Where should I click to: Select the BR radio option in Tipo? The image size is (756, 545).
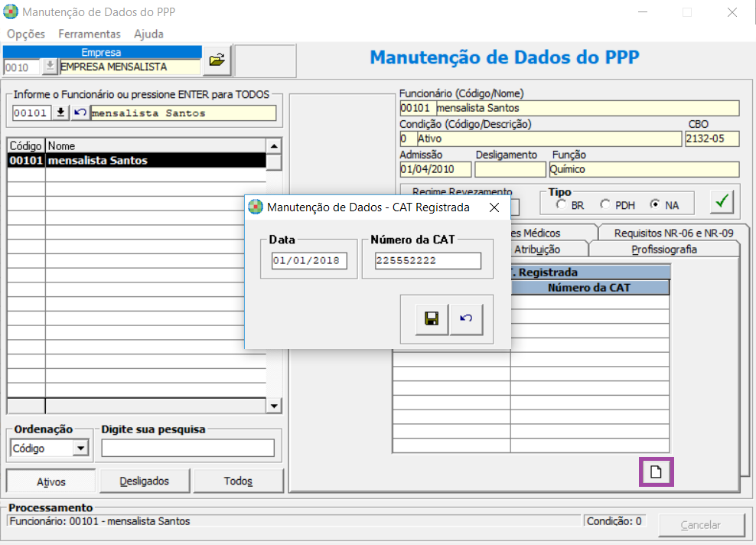561,204
